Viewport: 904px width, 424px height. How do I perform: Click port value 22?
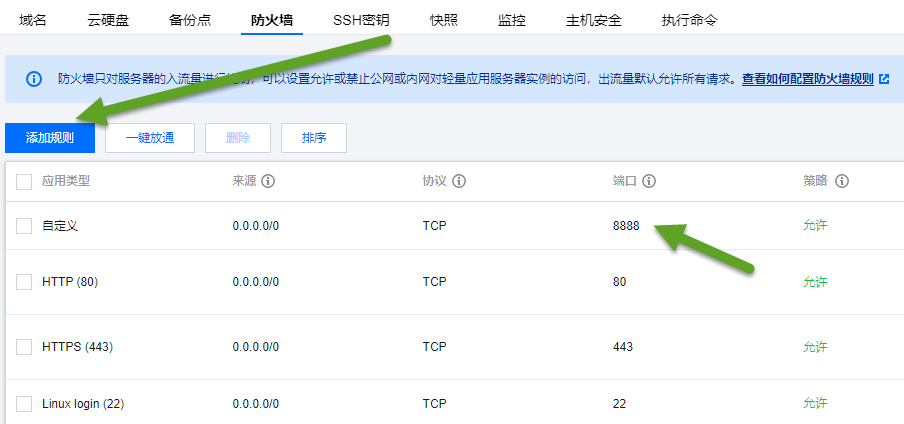point(619,404)
